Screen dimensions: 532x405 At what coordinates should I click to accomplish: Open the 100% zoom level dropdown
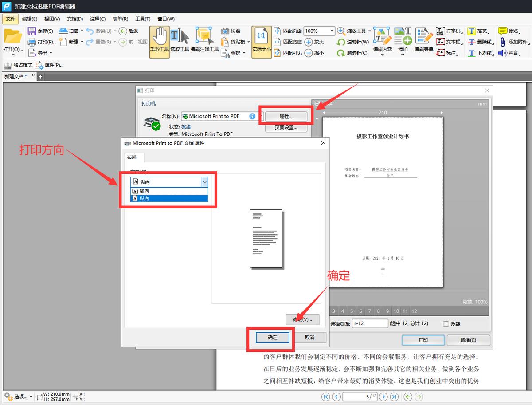(332, 31)
